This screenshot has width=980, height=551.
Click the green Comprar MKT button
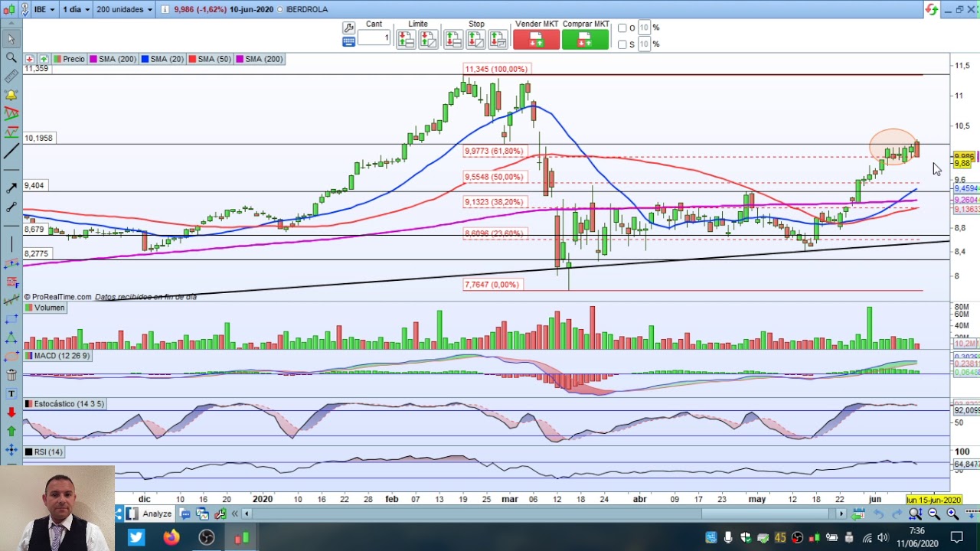585,39
